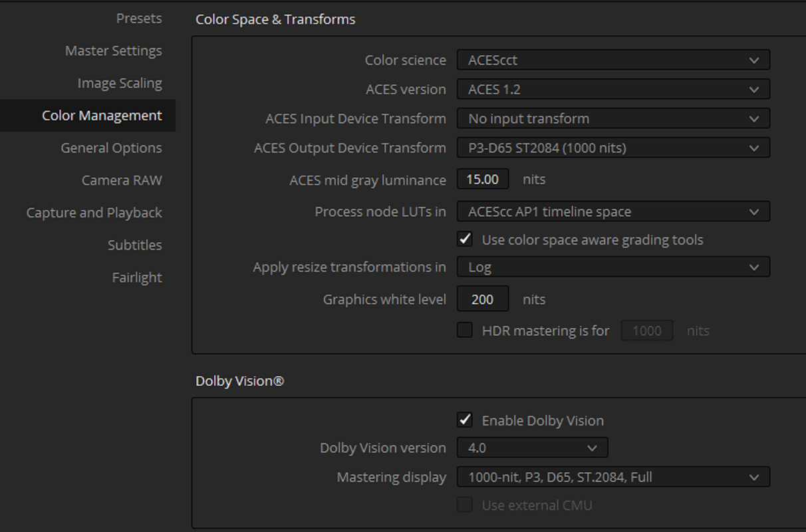Click the ACES mid gray luminance label
Screen dimensions: 806x532
[x=368, y=180]
